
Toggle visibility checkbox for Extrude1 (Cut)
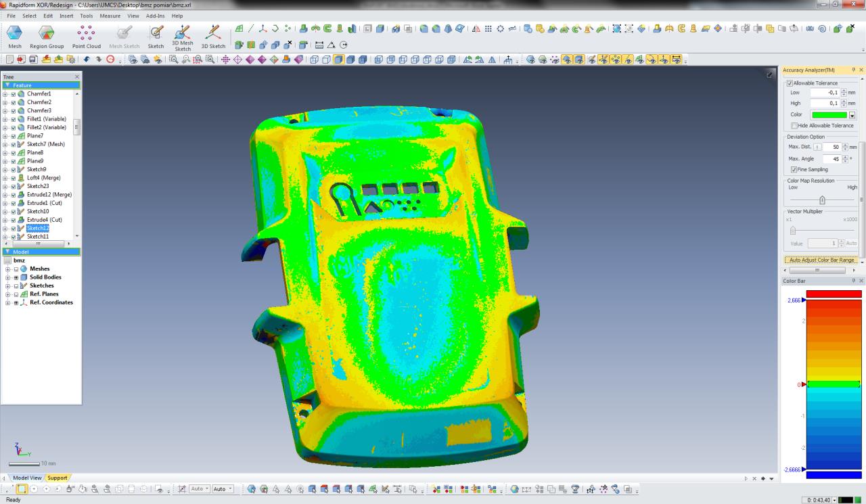[x=14, y=203]
